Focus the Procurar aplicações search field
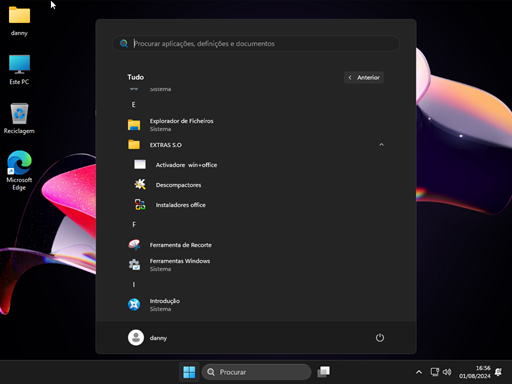The height and width of the screenshot is (384, 512). click(x=256, y=44)
